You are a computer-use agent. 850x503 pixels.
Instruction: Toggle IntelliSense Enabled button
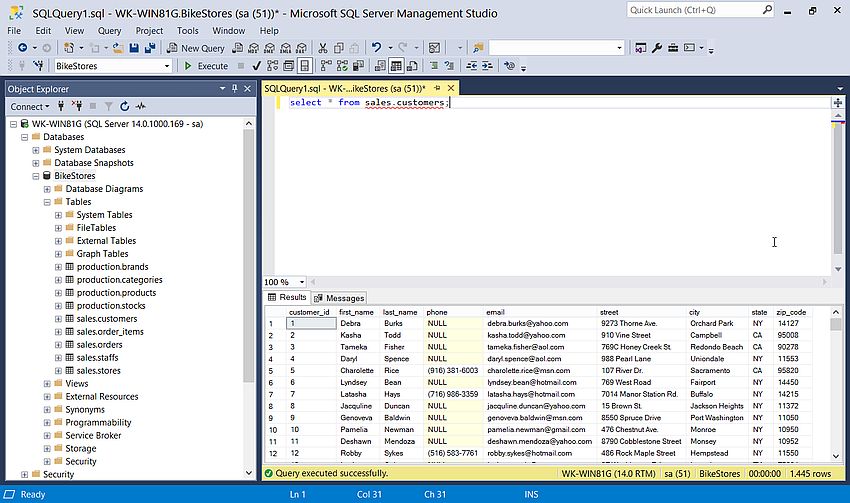click(x=305, y=66)
